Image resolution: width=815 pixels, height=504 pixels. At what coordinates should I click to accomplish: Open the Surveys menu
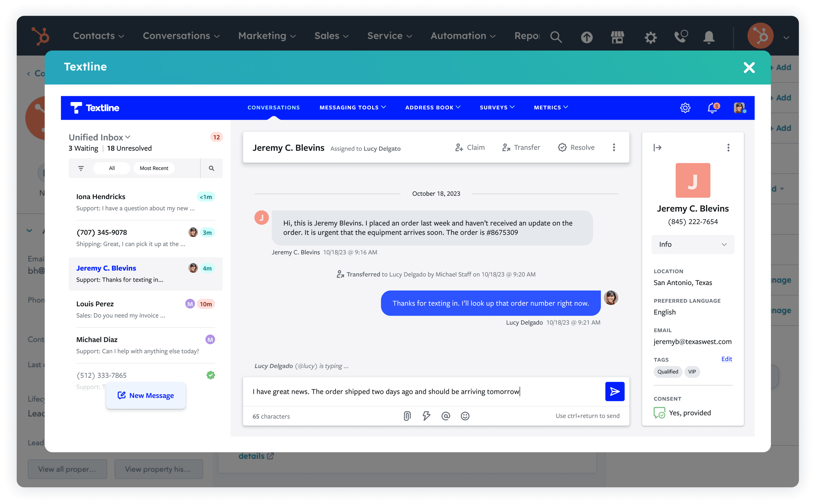point(497,107)
